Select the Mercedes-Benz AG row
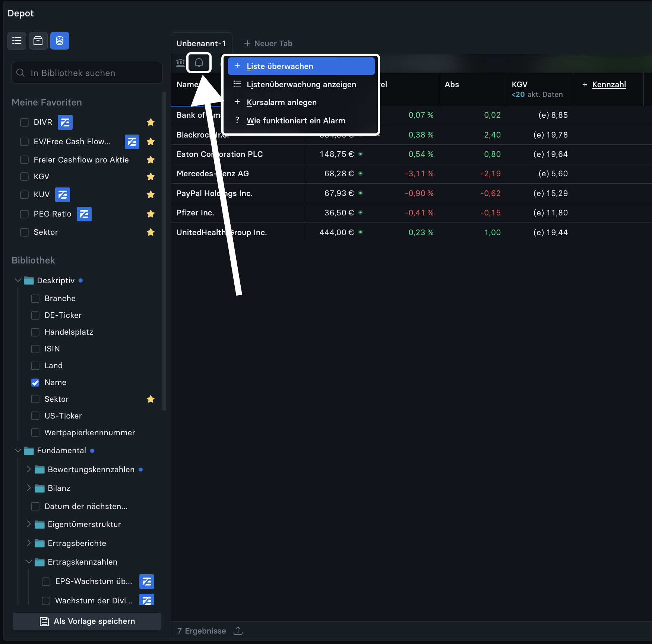The height and width of the screenshot is (644, 652). [411, 174]
